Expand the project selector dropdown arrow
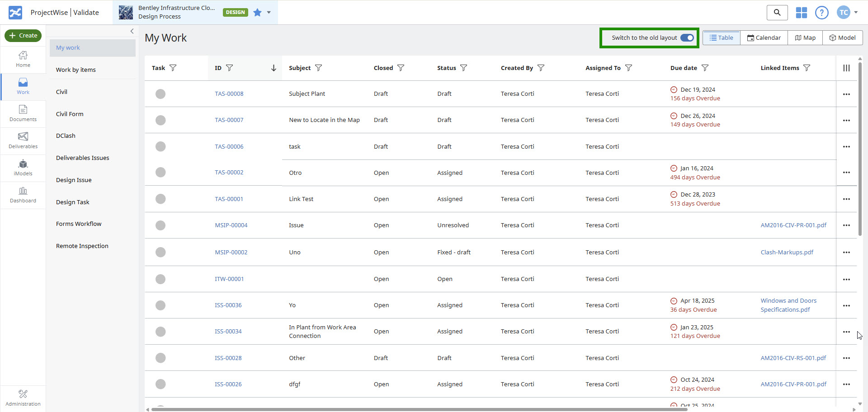The width and height of the screenshot is (868, 412). [x=269, y=13]
